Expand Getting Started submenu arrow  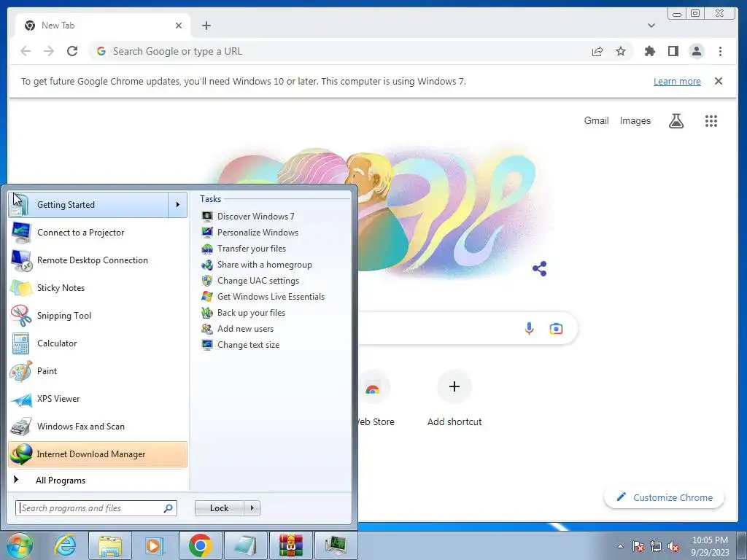[178, 205]
